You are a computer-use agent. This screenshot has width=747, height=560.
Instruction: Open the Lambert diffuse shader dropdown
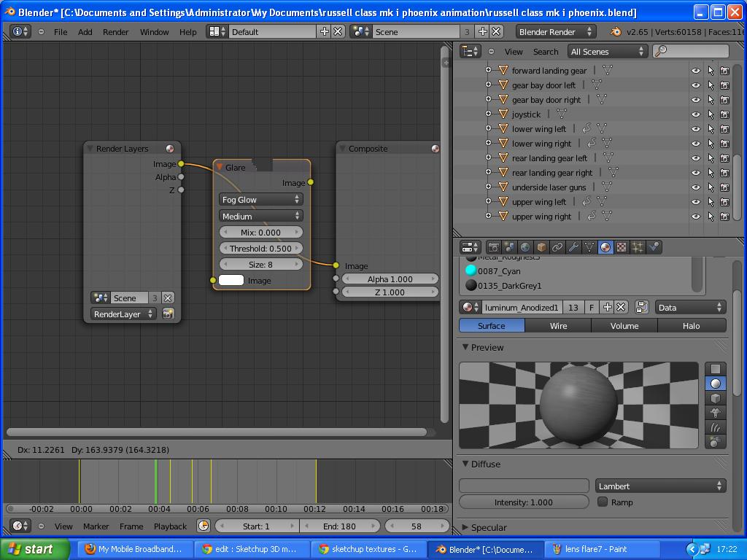[660, 486]
